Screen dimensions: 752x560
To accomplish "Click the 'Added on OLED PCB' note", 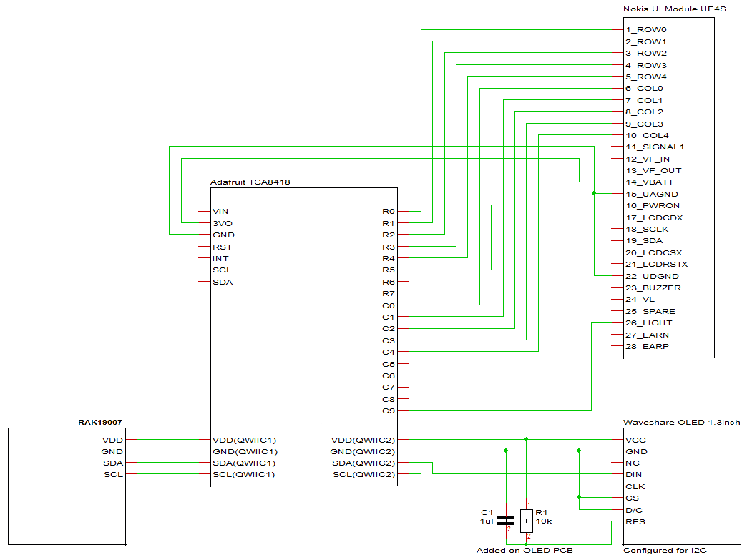I will pyautogui.click(x=524, y=551).
